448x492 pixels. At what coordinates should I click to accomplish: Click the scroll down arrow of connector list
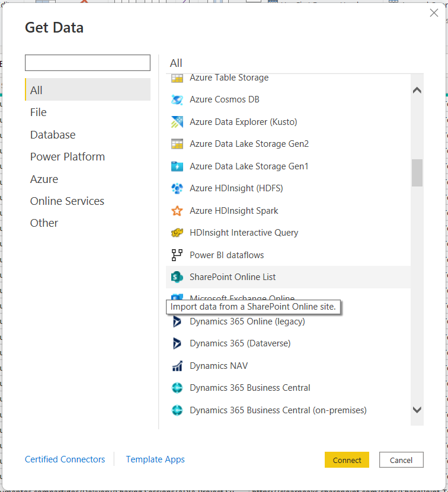pos(417,410)
